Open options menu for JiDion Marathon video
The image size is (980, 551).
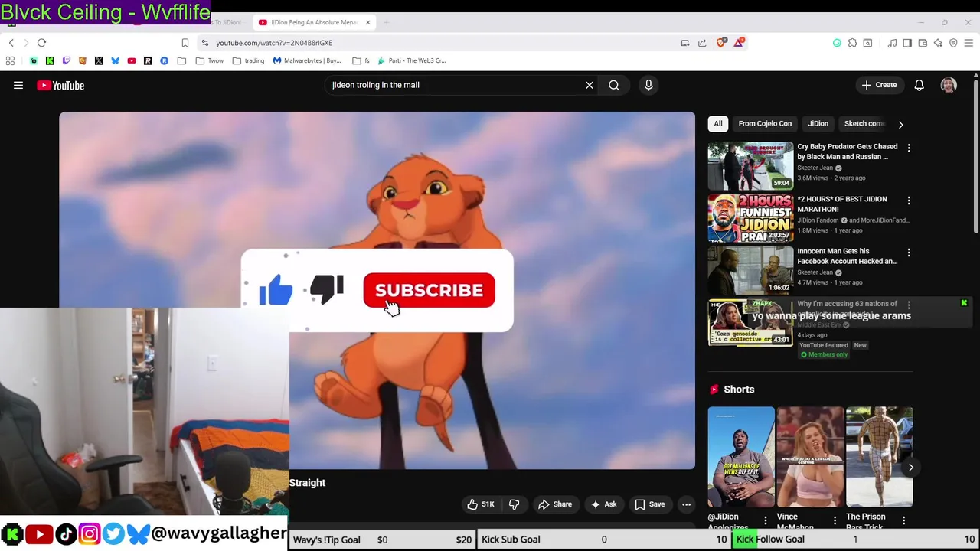(909, 201)
